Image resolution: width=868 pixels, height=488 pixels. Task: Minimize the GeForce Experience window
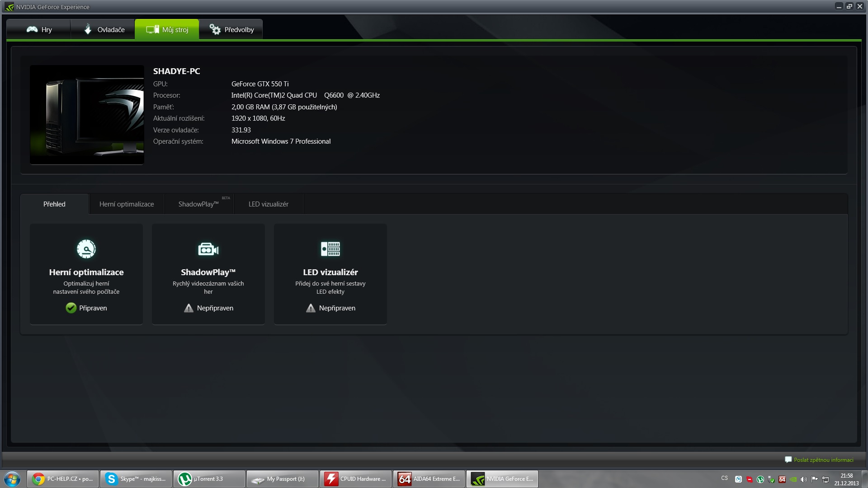[x=839, y=6]
